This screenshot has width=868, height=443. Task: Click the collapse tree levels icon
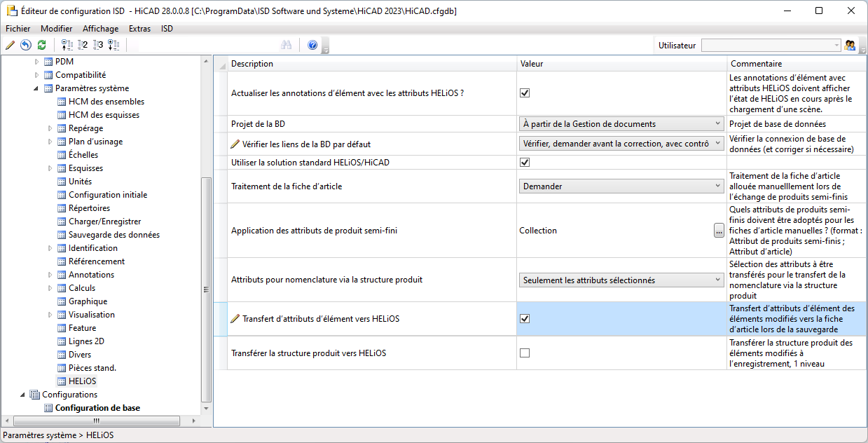67,45
